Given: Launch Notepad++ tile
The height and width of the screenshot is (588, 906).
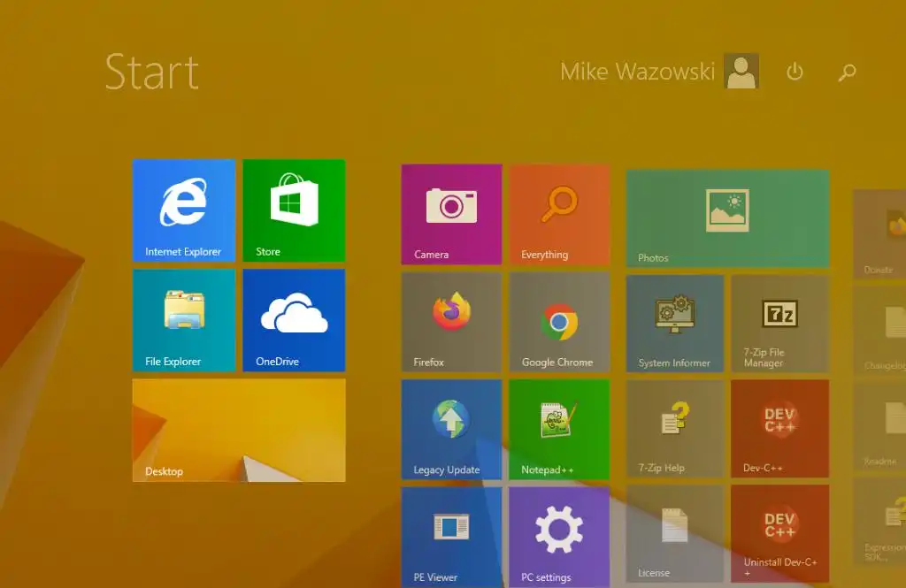Looking at the screenshot, I should [x=559, y=429].
